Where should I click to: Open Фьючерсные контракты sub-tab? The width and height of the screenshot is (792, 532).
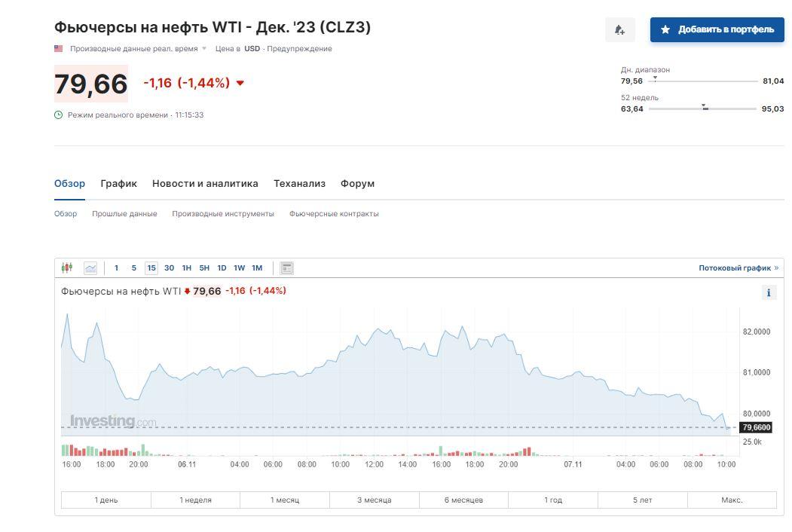[x=334, y=214]
